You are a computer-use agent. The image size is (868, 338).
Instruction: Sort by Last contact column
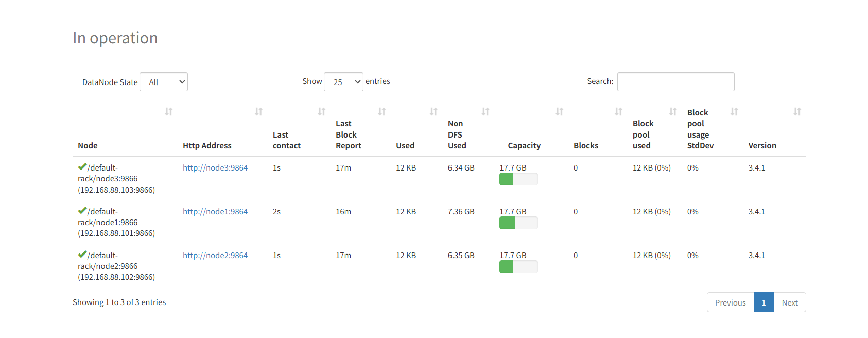(x=321, y=112)
